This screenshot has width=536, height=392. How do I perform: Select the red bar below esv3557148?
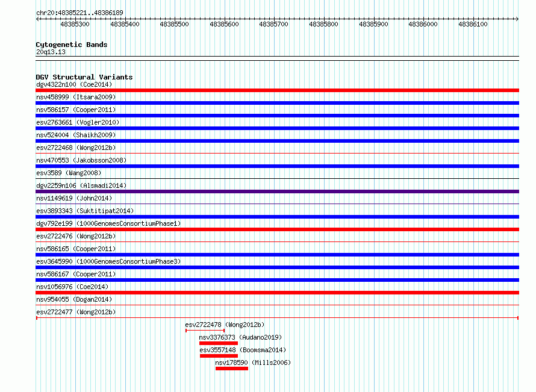click(x=219, y=356)
